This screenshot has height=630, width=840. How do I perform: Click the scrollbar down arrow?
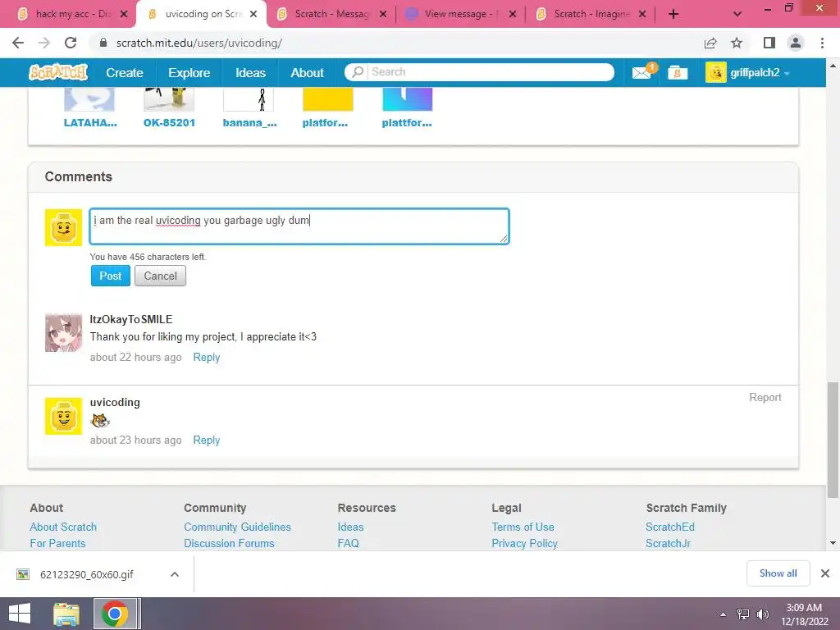coord(833,543)
